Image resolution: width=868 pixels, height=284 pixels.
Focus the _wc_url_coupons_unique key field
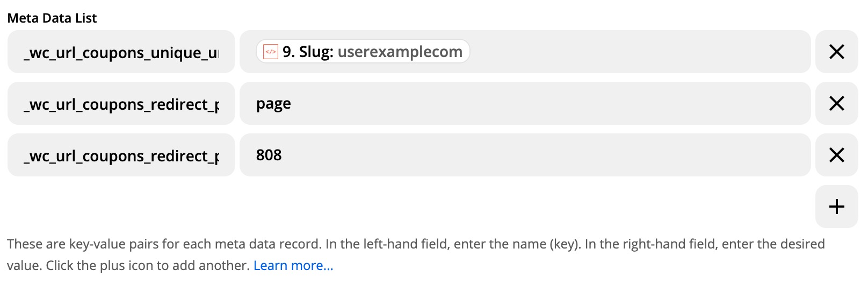pyautogui.click(x=121, y=52)
